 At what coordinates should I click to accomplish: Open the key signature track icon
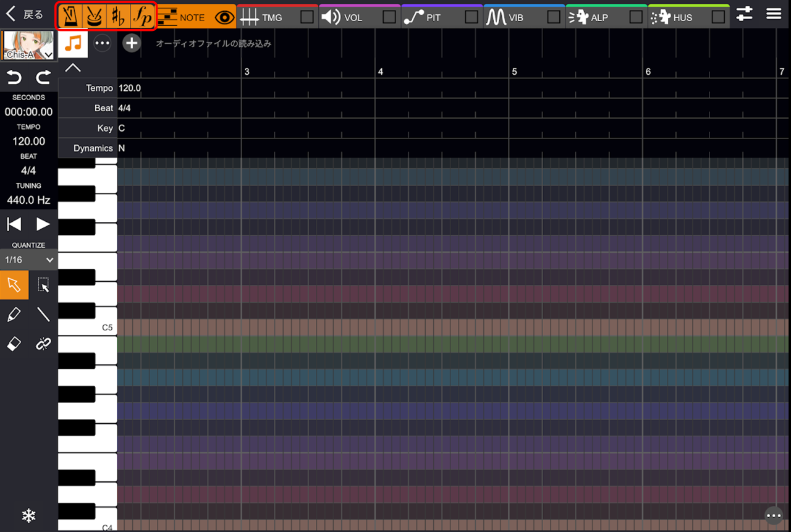[x=118, y=17]
